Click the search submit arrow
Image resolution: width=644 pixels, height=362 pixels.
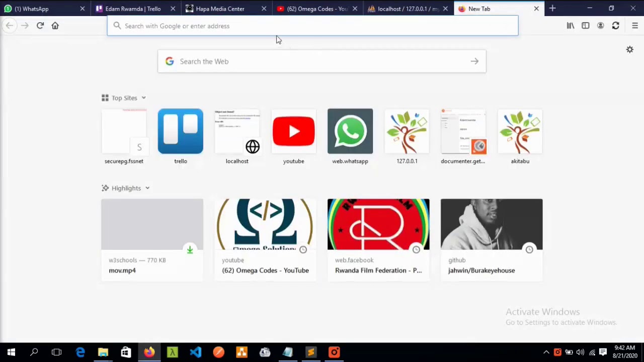click(474, 61)
